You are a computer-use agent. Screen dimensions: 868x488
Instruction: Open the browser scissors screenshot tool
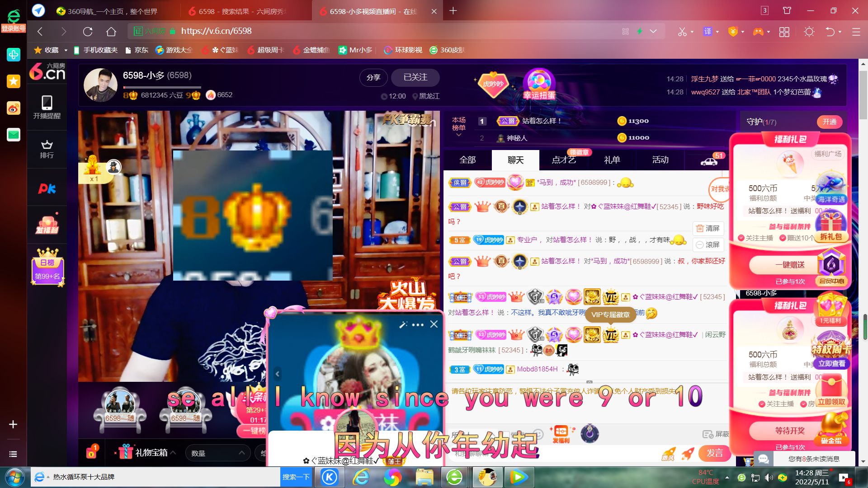[x=682, y=32]
